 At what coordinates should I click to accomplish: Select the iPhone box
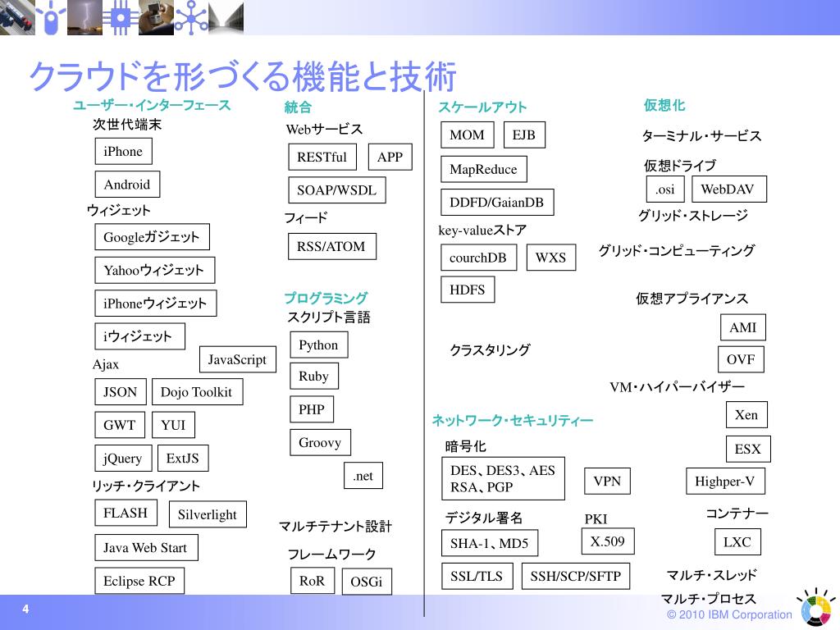click(123, 152)
